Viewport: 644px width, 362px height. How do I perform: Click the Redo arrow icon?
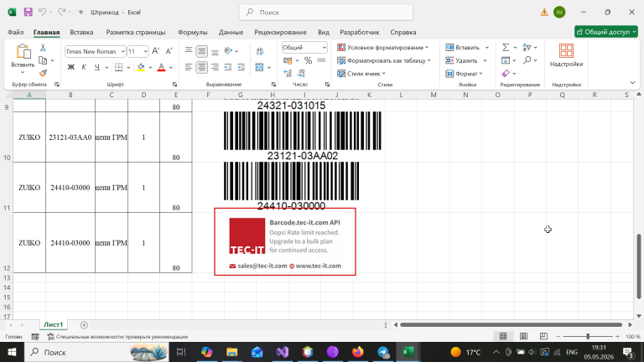pyautogui.click(x=61, y=12)
